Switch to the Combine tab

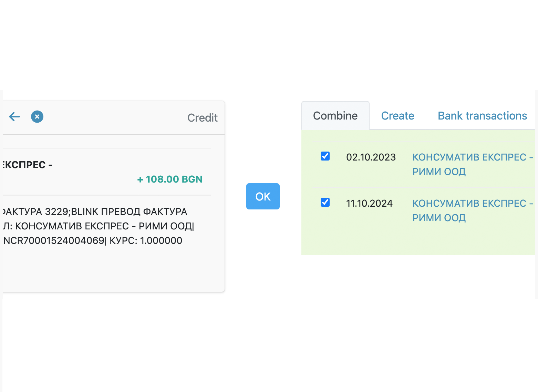tap(335, 116)
